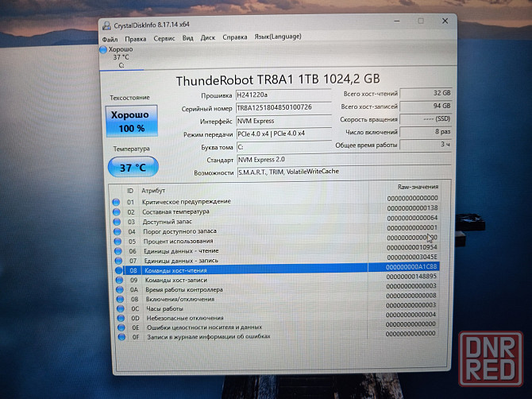Select attribute text Небезопасные отключения

click(185, 318)
